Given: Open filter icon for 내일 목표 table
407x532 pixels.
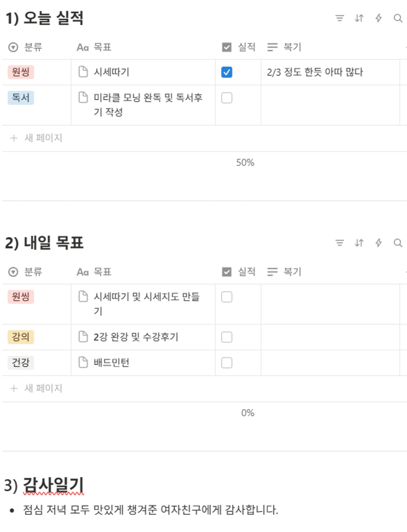Looking at the screenshot, I should click(340, 243).
